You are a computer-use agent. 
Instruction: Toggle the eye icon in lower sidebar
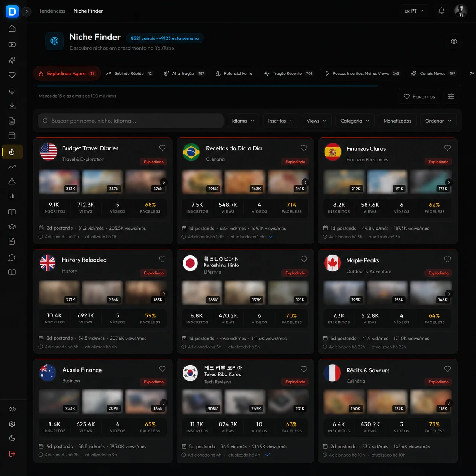point(12,409)
